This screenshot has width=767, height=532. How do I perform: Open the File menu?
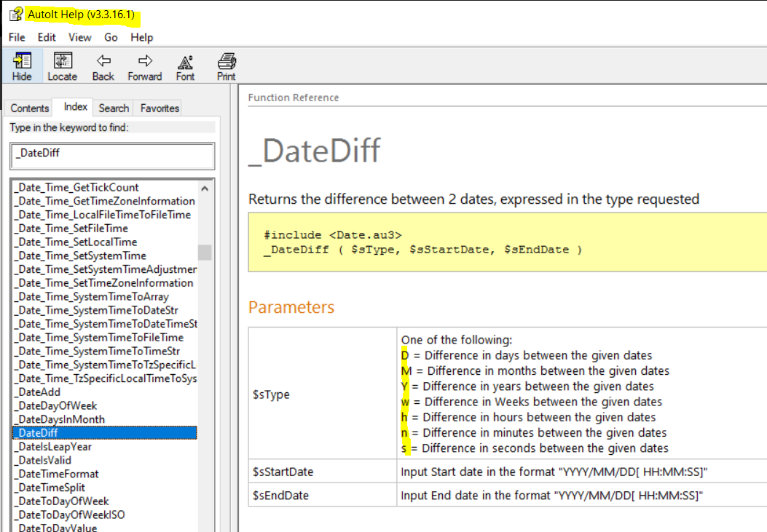(x=17, y=37)
